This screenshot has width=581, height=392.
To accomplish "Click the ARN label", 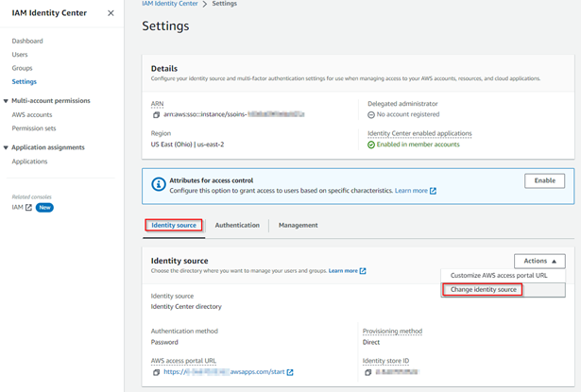I will pos(157,104).
